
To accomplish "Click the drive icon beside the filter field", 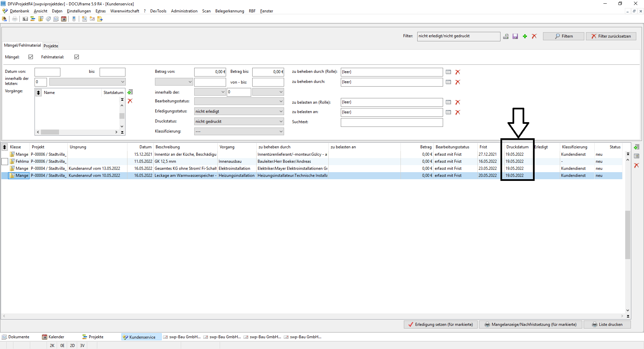I will [x=506, y=36].
